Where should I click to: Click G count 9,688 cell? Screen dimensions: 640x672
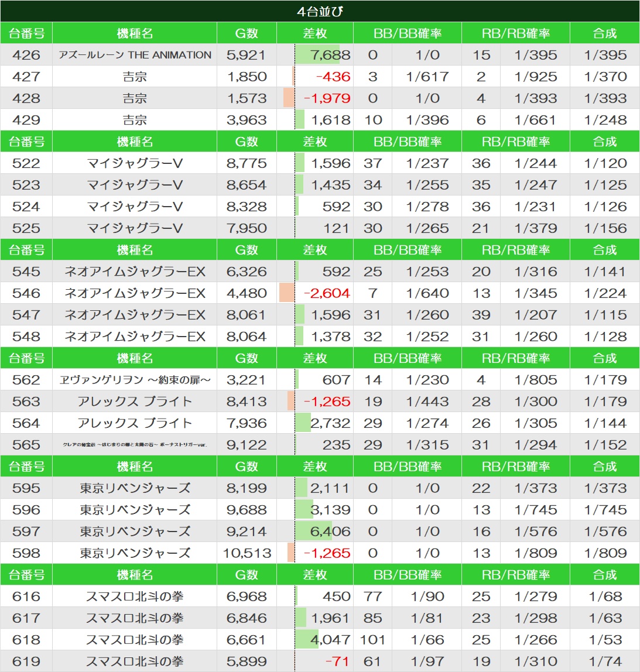(x=247, y=510)
